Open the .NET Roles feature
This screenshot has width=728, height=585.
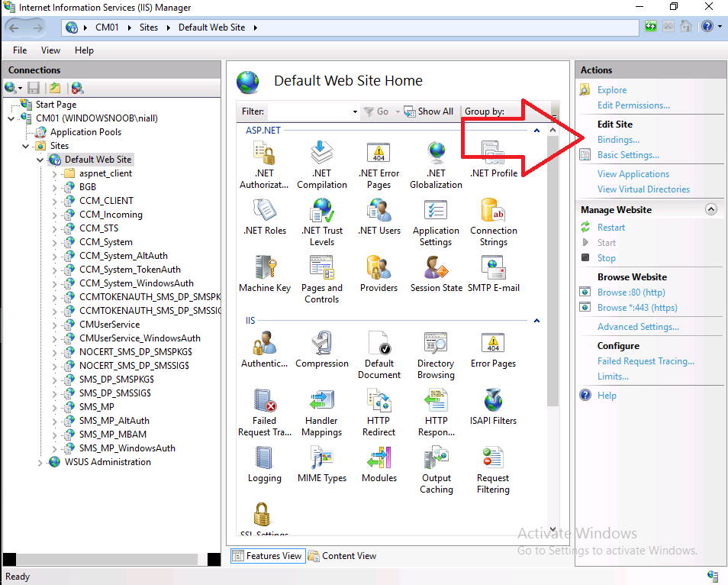265,217
